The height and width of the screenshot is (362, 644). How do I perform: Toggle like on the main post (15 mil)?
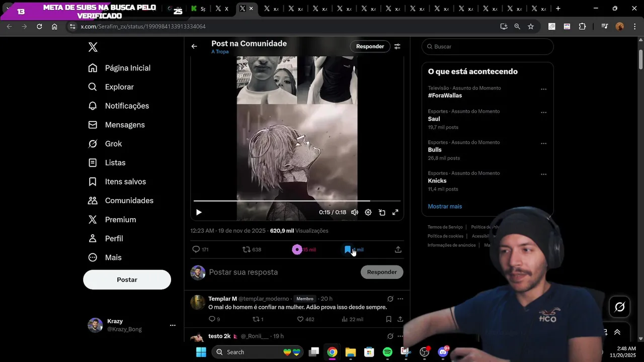(304, 249)
